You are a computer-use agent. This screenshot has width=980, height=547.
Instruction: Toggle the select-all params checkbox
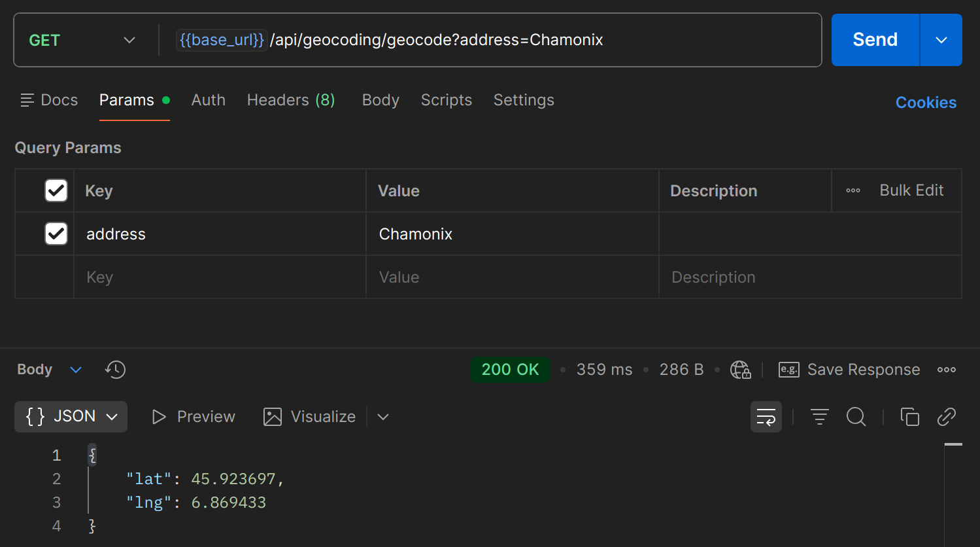coord(56,190)
